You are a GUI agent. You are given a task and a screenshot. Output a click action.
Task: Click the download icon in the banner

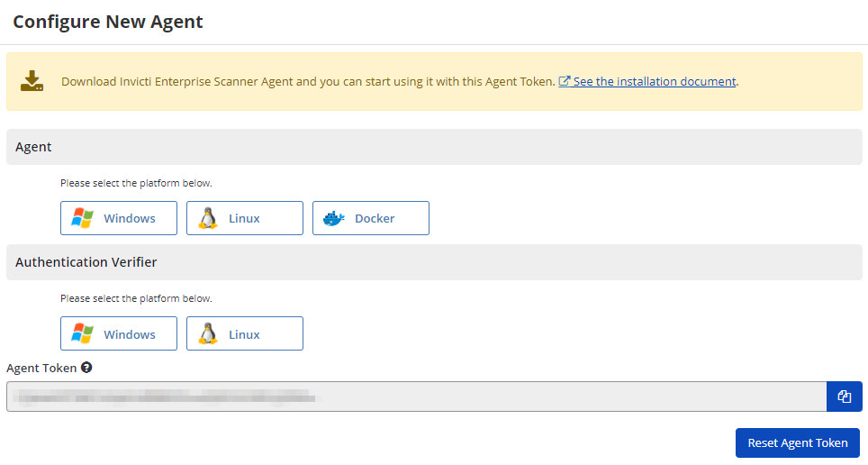pos(32,81)
